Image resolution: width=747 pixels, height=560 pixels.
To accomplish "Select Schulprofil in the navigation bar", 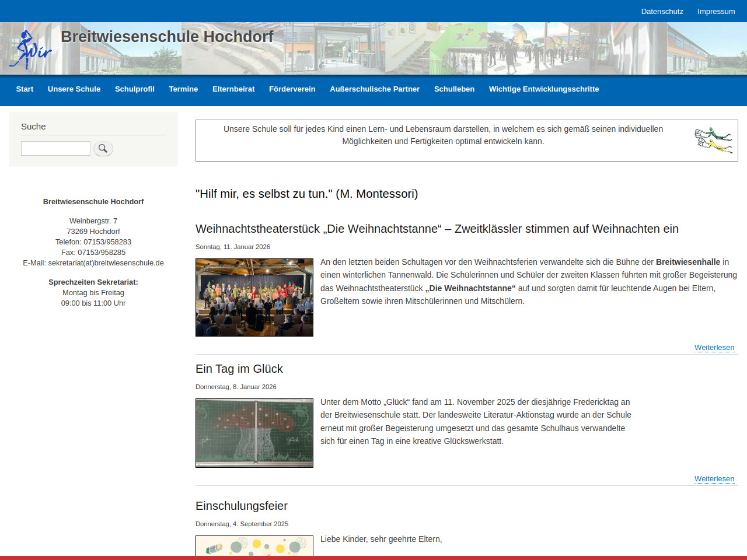I will [x=135, y=89].
